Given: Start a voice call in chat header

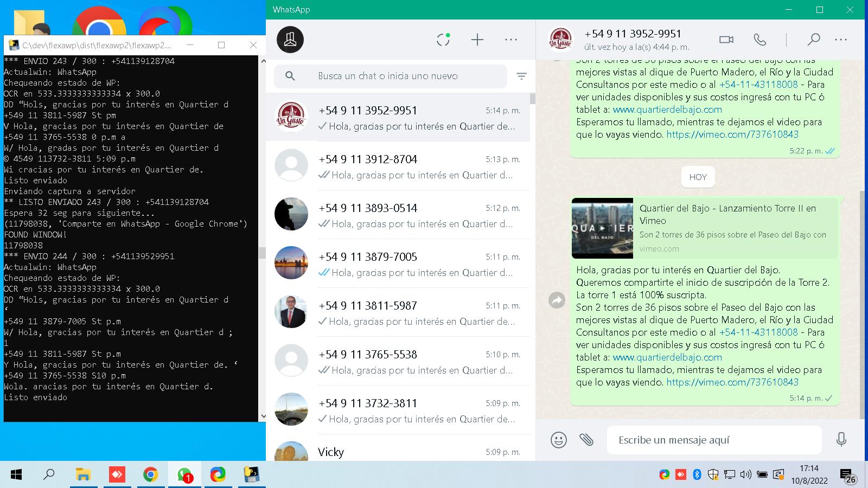Looking at the screenshot, I should tap(760, 40).
